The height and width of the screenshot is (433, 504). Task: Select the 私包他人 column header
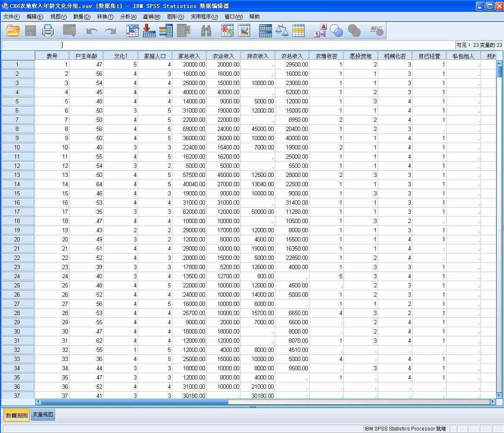coord(463,56)
